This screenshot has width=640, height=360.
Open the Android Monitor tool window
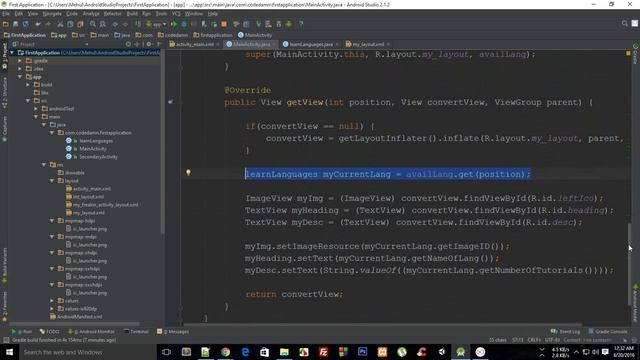91,331
